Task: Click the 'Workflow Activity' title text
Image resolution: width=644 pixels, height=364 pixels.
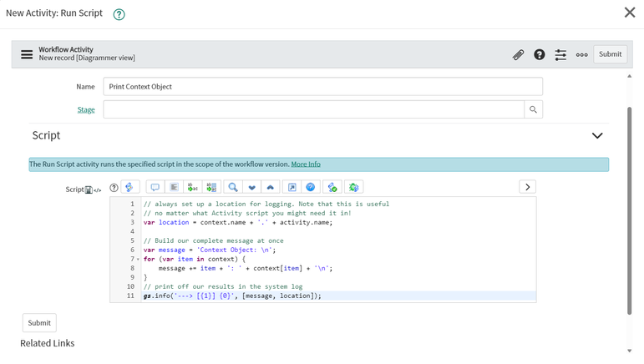Action: point(66,49)
